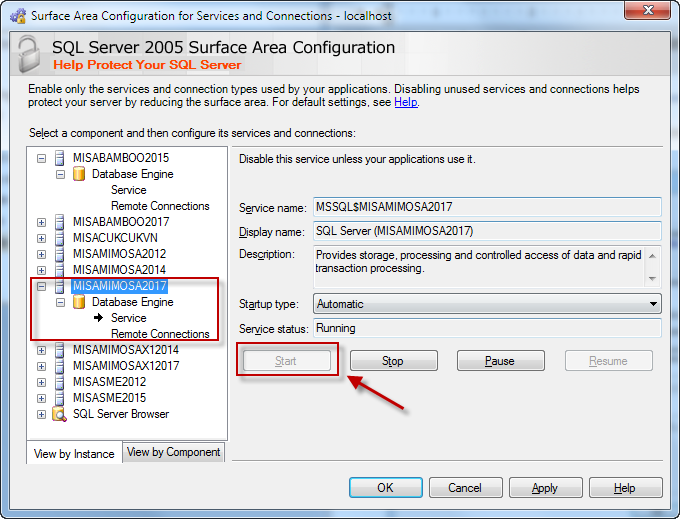
Task: Click Database Engine cylinder icon under MISAMIMOSA2017
Action: (79, 302)
